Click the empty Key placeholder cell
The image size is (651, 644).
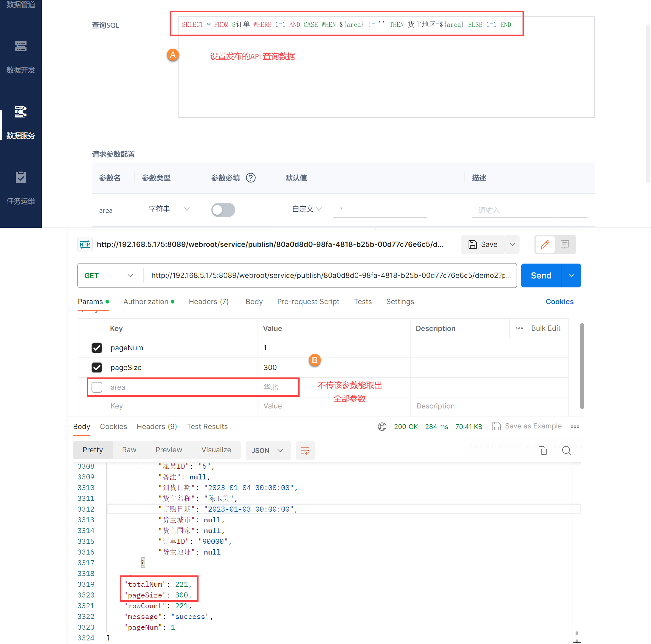(x=181, y=406)
